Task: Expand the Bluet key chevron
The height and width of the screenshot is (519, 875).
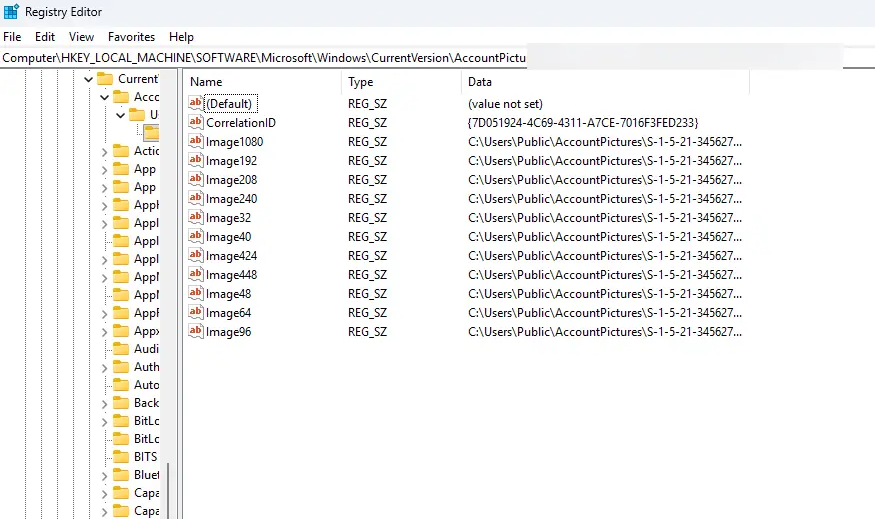Action: (104, 475)
